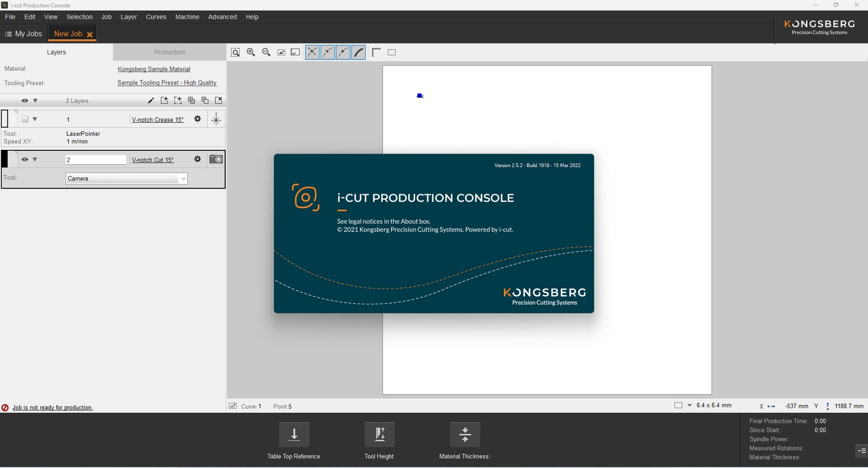Click the rulers corner icon in toolbar
868x468 pixels.
pyautogui.click(x=376, y=53)
